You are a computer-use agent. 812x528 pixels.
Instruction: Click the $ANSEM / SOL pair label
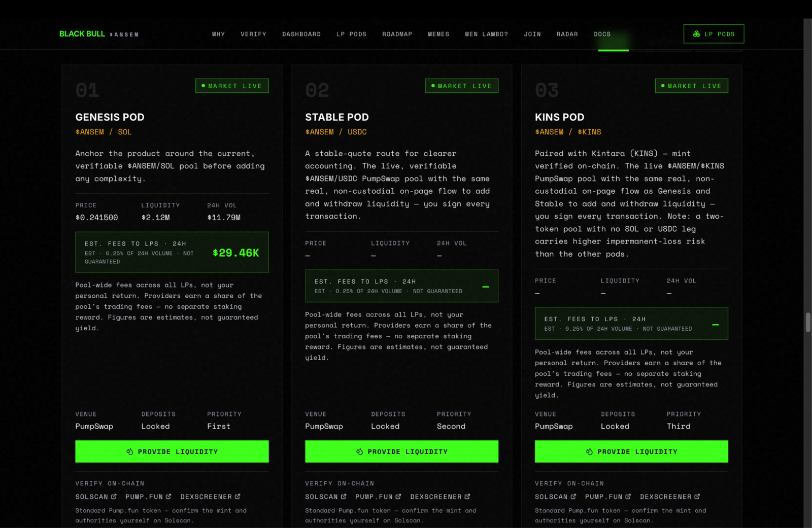pyautogui.click(x=104, y=132)
